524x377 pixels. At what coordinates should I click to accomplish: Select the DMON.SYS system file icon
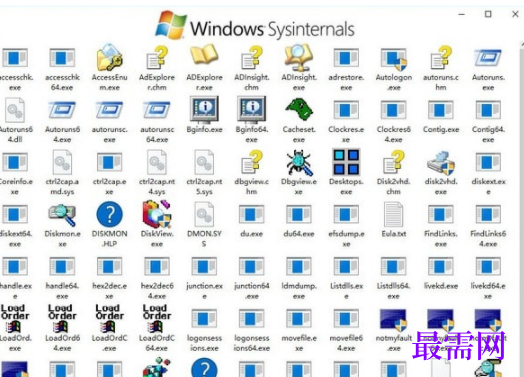pos(204,214)
